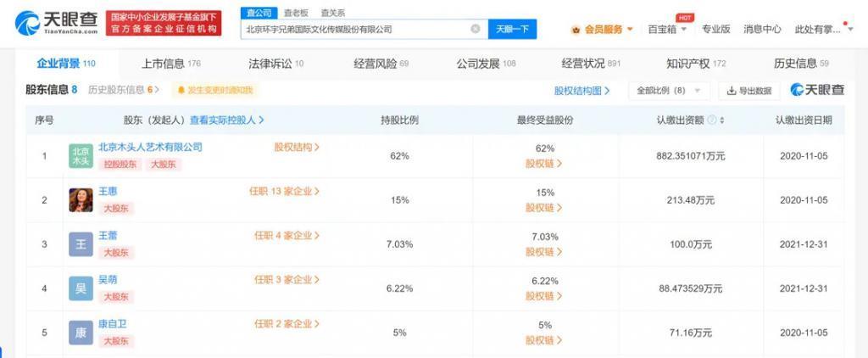Select the 公司发展 tab
Viewport: 868px width, 358px height.
486,64
